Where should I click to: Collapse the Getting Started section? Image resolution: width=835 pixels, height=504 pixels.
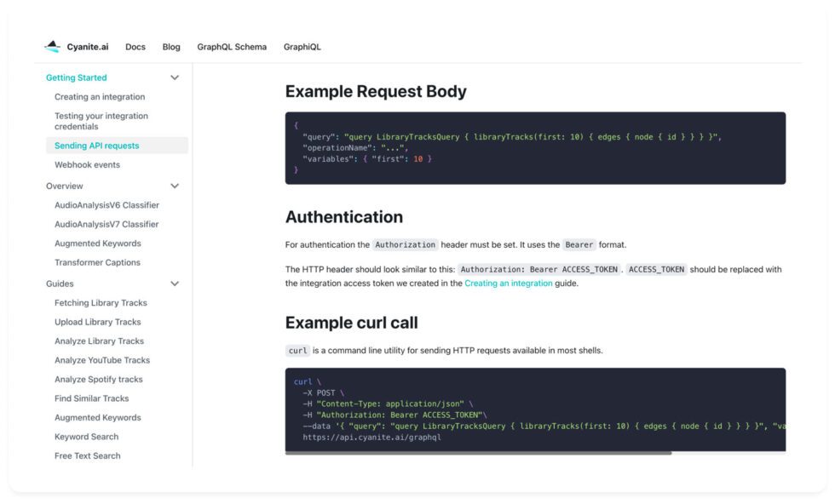175,77
